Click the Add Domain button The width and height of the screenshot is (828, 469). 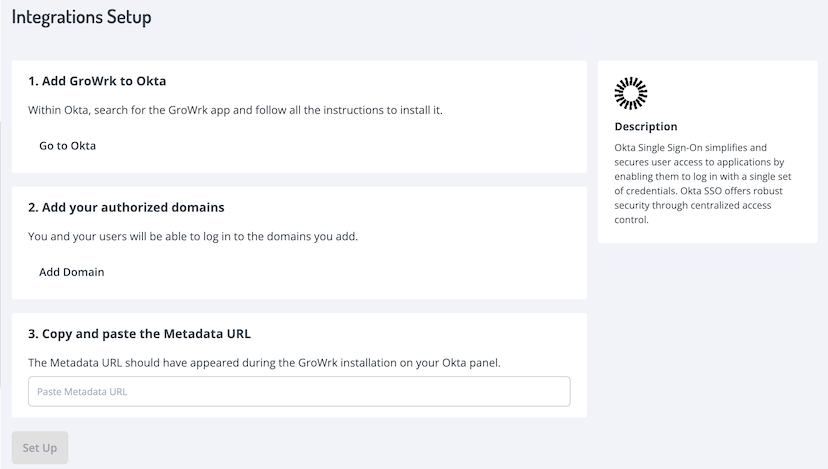tap(72, 272)
